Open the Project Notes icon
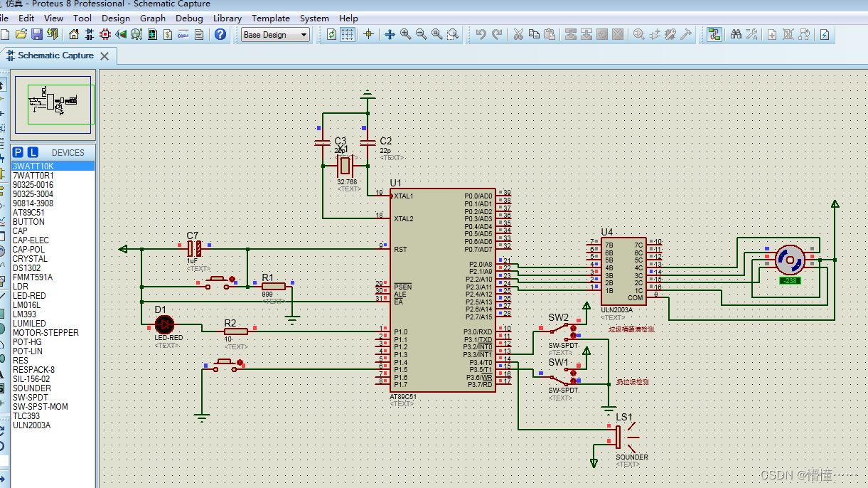 (199, 34)
